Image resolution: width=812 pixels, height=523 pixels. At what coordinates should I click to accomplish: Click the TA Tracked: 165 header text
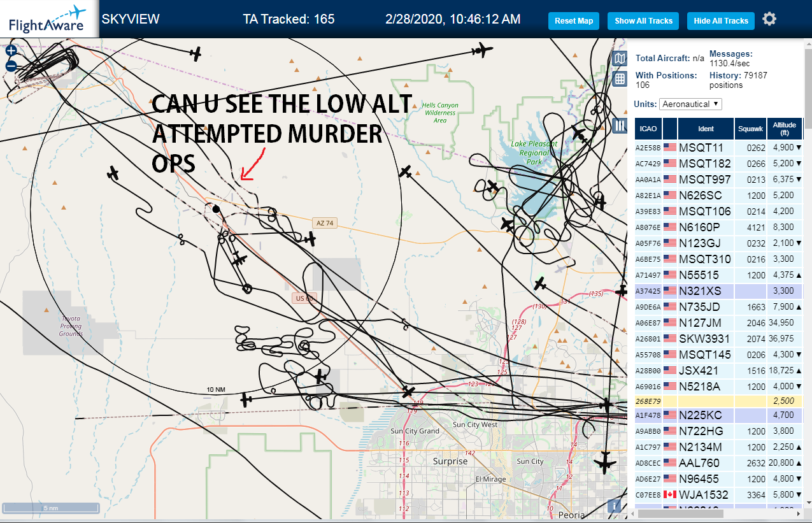(x=288, y=19)
